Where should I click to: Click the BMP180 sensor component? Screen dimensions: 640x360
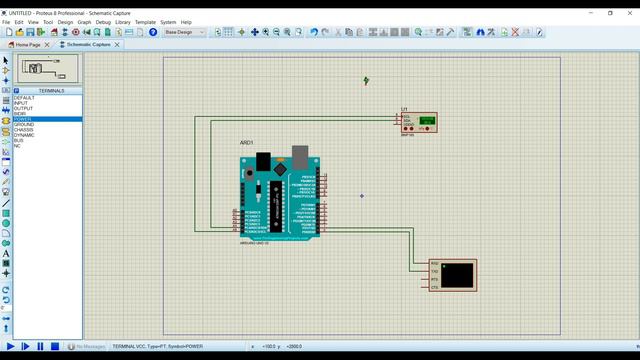[x=419, y=122]
